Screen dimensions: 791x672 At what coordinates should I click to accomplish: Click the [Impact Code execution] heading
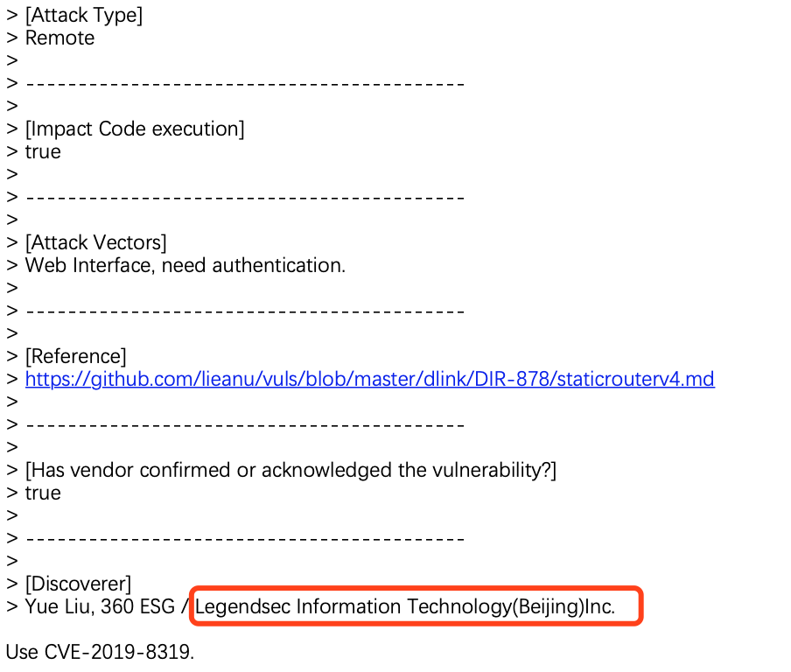[135, 129]
